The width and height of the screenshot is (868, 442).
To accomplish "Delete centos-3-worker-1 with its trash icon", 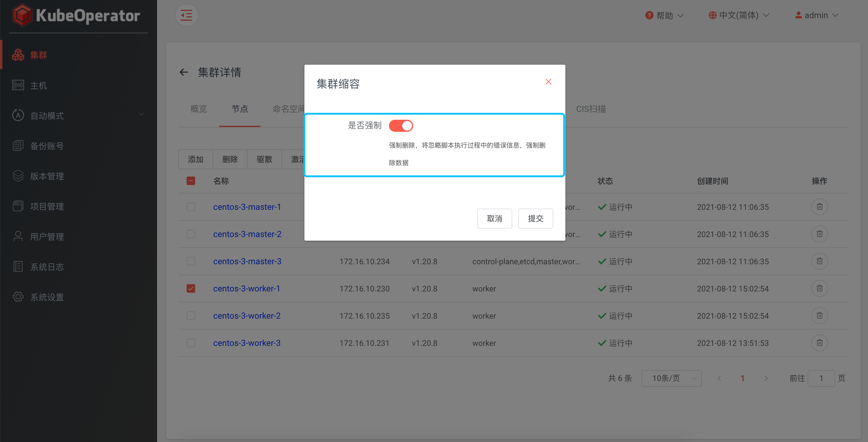I will pyautogui.click(x=819, y=288).
